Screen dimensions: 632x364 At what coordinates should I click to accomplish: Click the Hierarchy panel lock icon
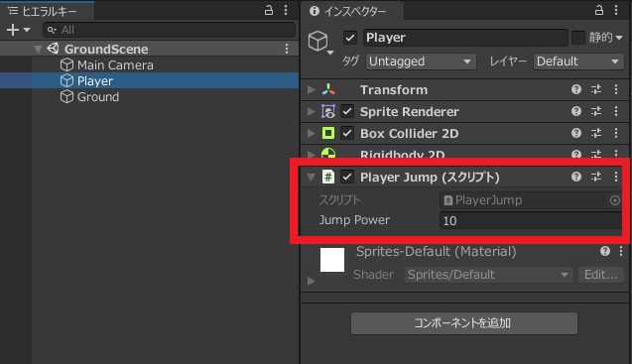pyautogui.click(x=269, y=10)
